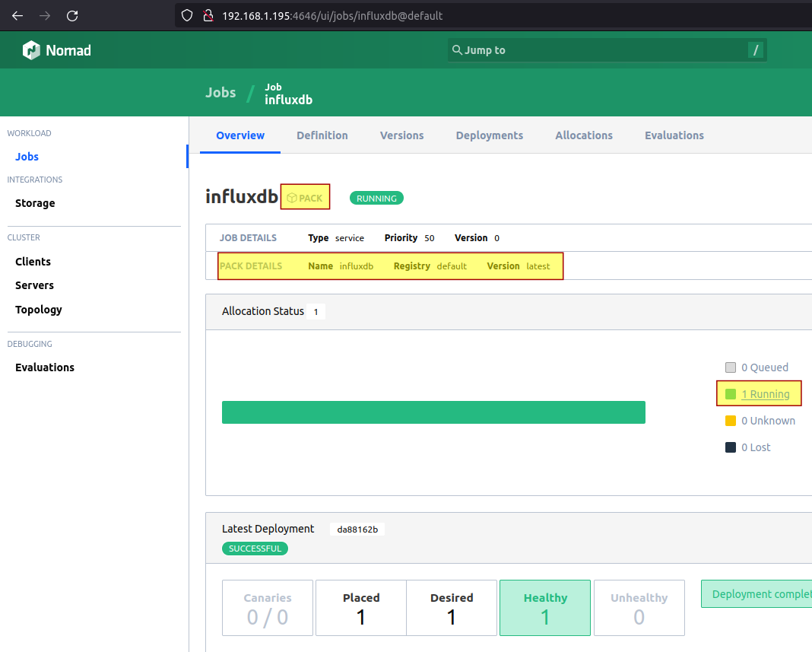Go to Clients in the sidebar
Viewport: 812px width, 652px height.
point(33,262)
